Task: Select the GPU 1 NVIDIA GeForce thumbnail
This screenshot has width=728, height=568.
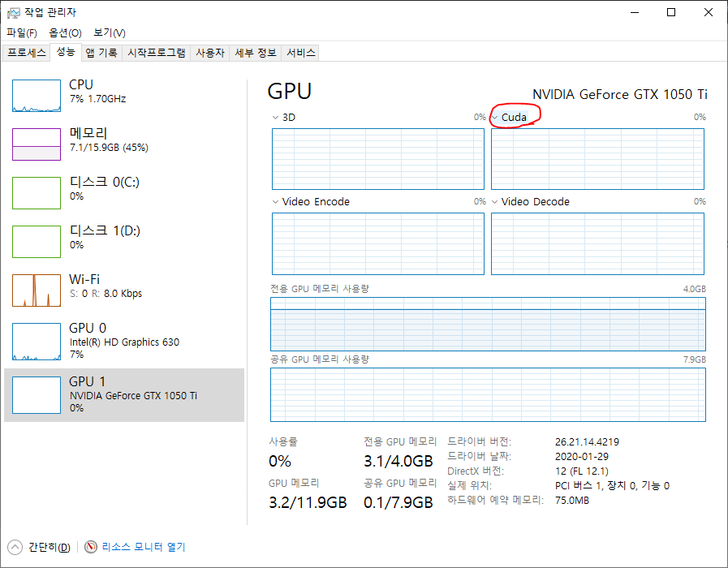Action: pos(37,395)
